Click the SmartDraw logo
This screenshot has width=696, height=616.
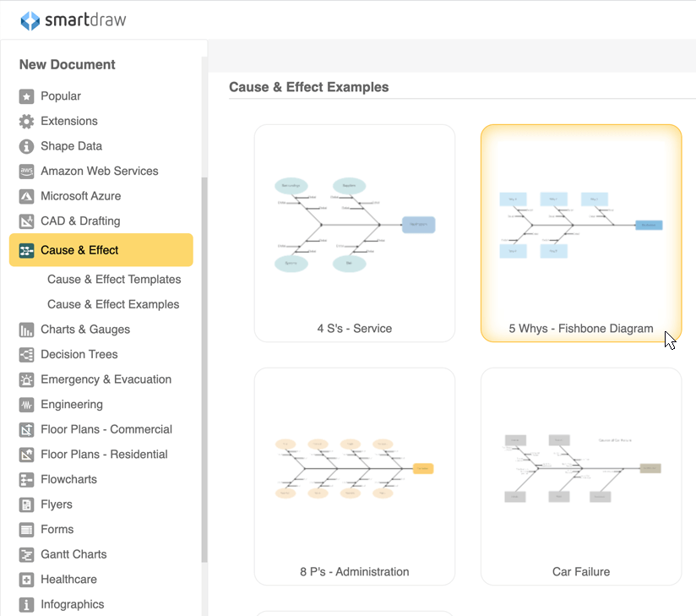73,20
